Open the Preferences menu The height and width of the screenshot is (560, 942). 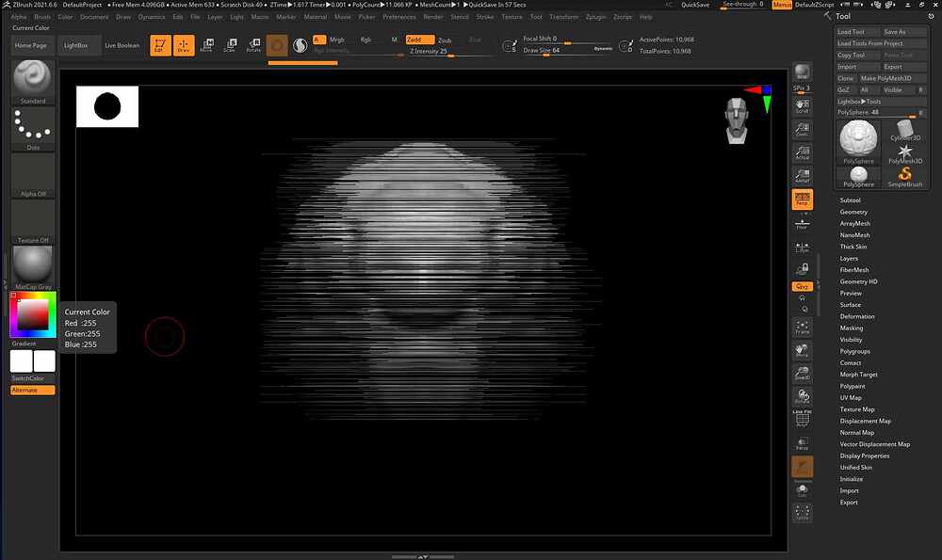[398, 17]
